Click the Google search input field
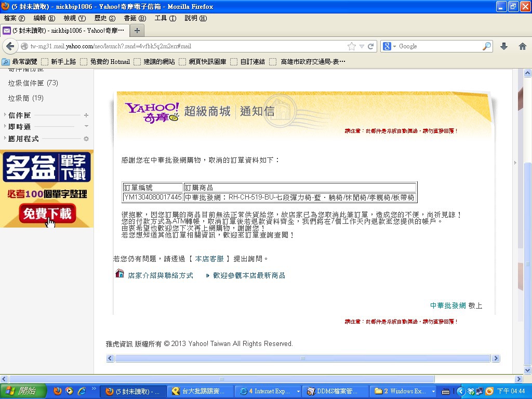This screenshot has height=399, width=532. point(440,46)
